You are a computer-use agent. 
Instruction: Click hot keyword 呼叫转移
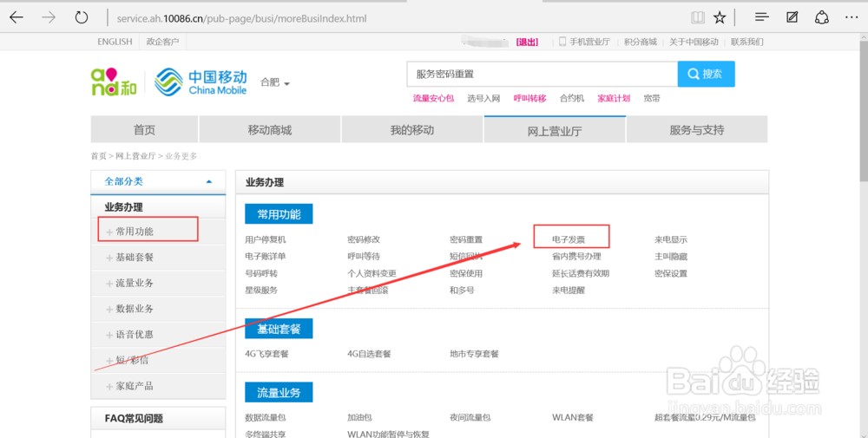coord(529,98)
